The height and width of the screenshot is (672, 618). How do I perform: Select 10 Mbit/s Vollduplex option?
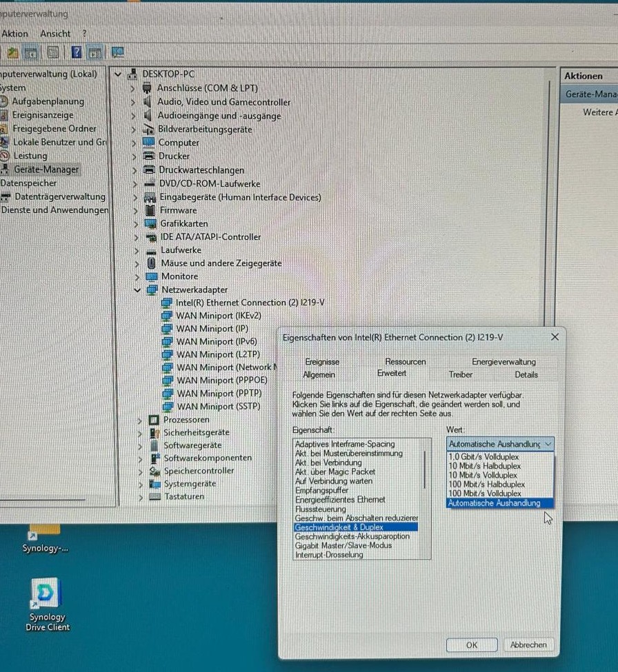pos(500,476)
